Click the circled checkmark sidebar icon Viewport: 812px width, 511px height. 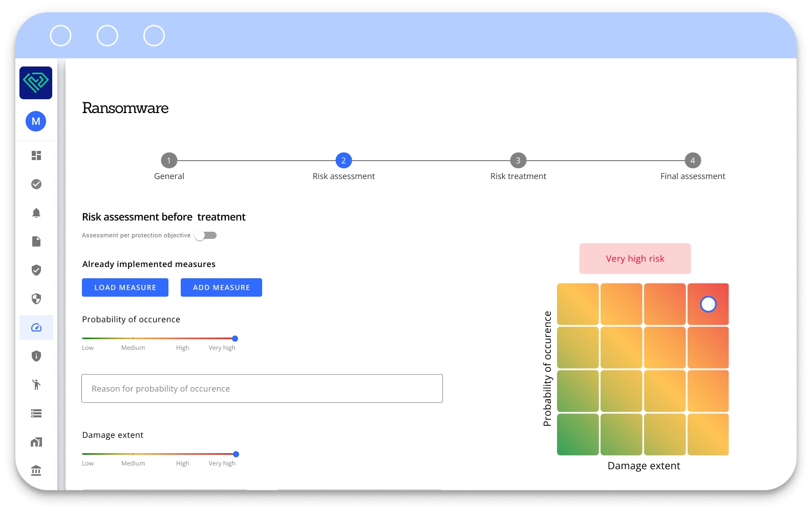[x=36, y=184]
